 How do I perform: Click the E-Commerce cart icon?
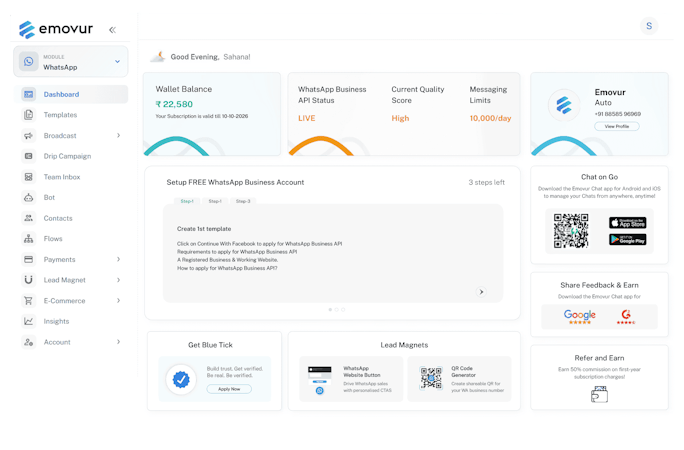coord(28,301)
